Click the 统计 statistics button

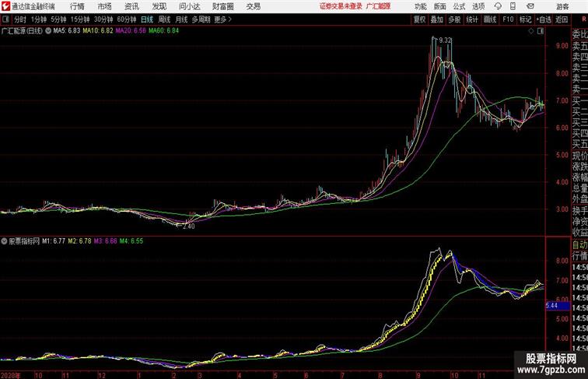tap(472, 19)
